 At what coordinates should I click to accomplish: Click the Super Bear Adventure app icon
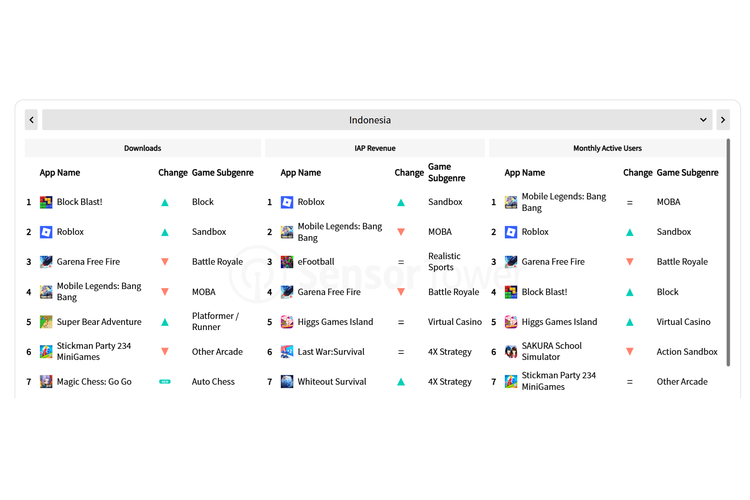(46, 322)
